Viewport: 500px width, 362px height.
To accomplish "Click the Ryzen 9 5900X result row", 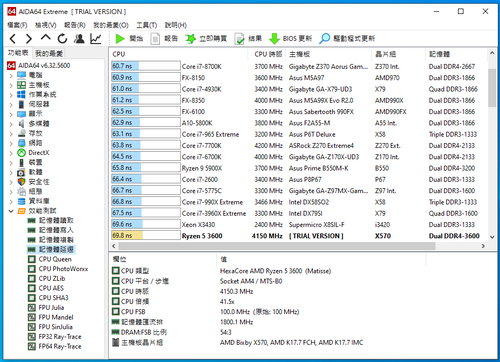I will coord(298,168).
